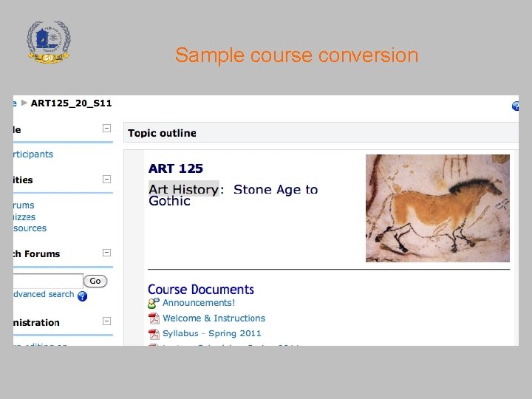
Task: Click the Art History: Stone Age to Gothic text
Action: click(233, 195)
